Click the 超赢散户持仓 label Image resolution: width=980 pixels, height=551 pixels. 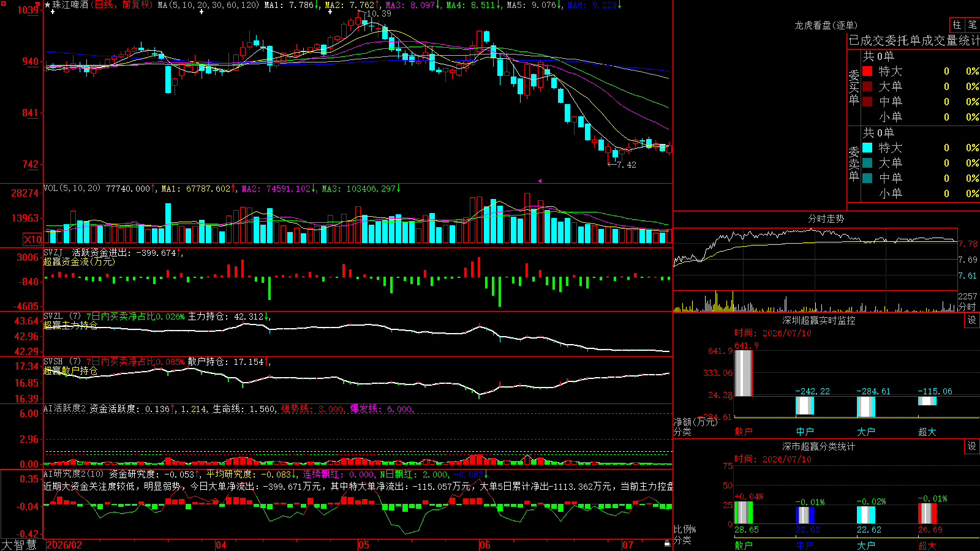[x=70, y=370]
